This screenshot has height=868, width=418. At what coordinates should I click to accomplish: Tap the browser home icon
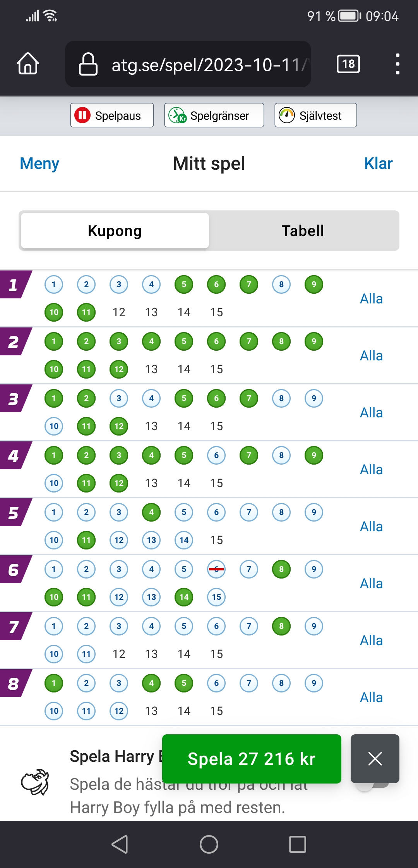pyautogui.click(x=28, y=64)
